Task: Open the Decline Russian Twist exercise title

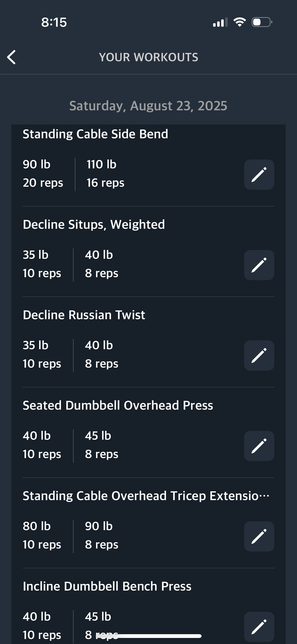Action: pos(84,315)
